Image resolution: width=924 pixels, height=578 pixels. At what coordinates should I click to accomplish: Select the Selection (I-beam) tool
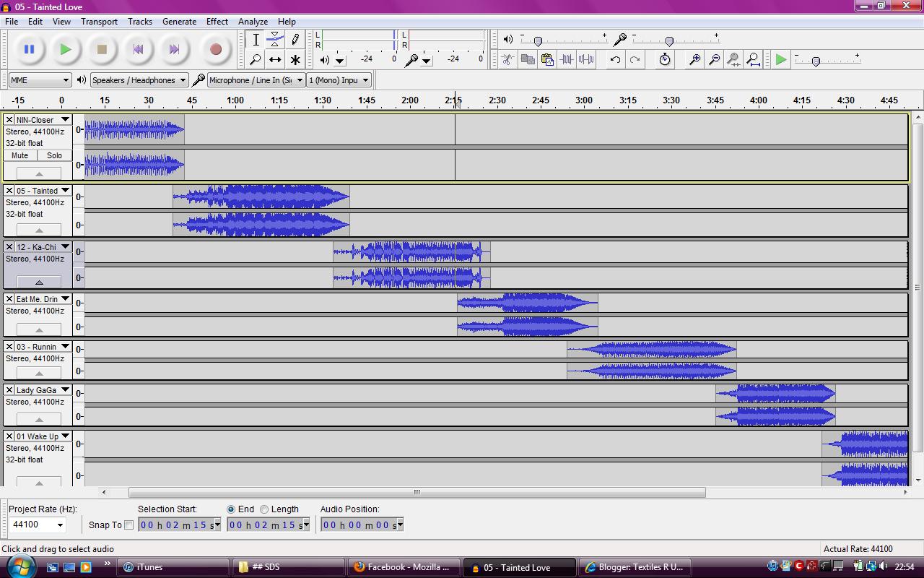256,40
